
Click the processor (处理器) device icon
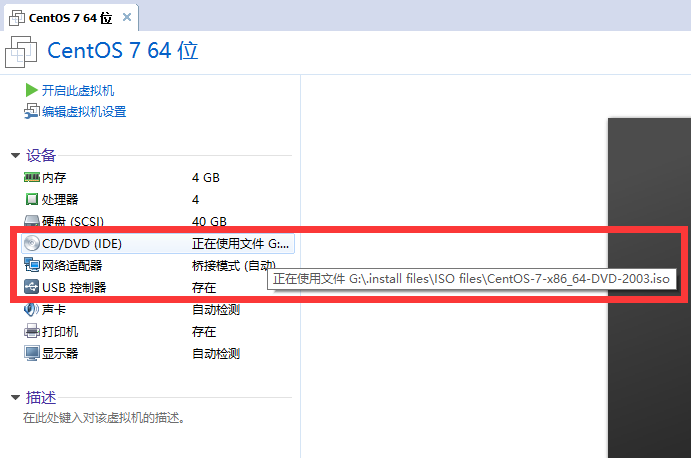(31, 199)
